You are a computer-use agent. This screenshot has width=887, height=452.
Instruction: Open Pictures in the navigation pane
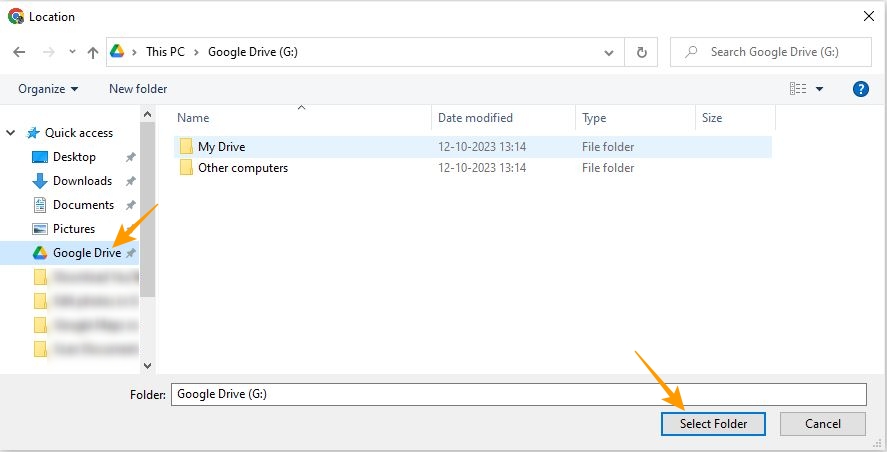[74, 229]
